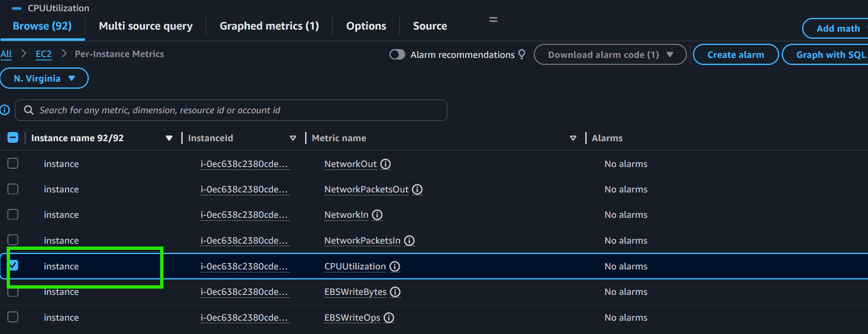Click the Add math button
Viewport: 868px width, 334px height.
[835, 28]
